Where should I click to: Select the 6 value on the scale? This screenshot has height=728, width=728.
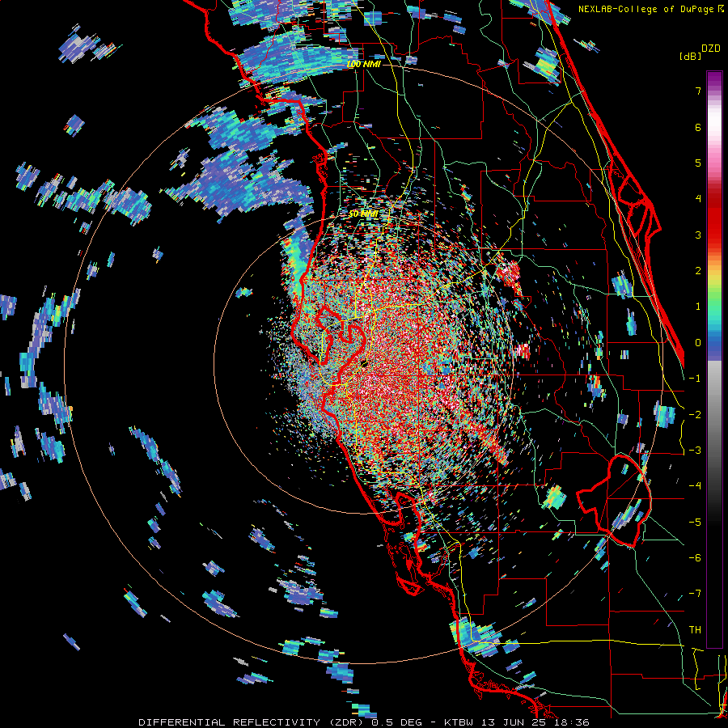(698, 127)
